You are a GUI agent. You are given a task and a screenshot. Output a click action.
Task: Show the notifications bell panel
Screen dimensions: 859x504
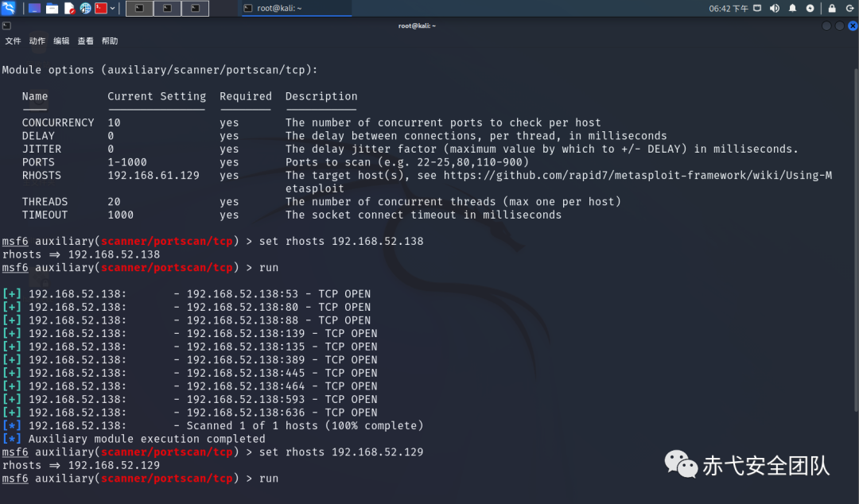point(792,8)
